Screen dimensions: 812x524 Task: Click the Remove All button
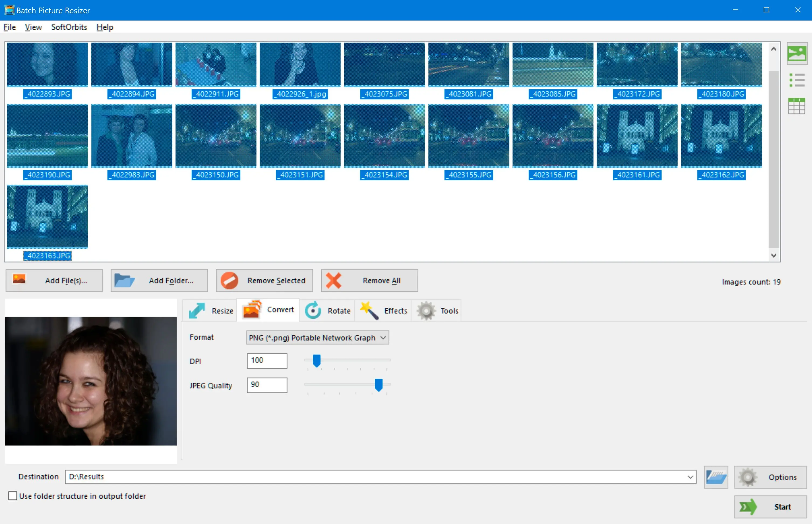[367, 280]
